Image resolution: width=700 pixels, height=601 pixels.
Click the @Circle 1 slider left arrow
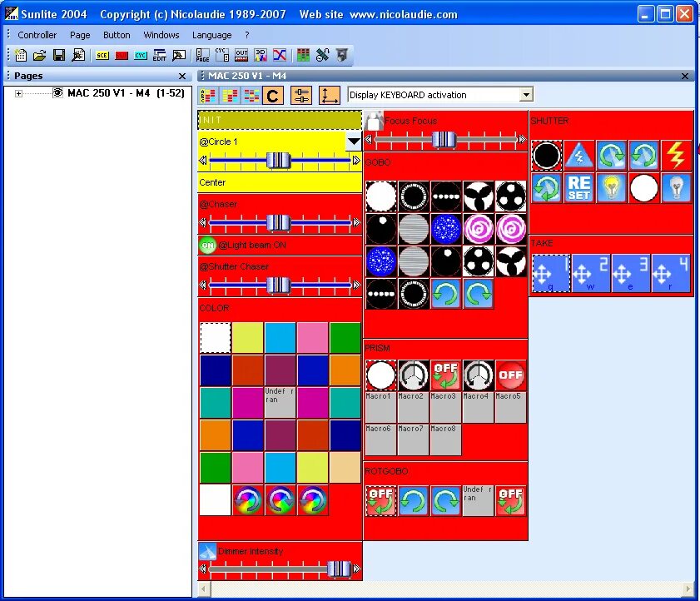coord(203,160)
